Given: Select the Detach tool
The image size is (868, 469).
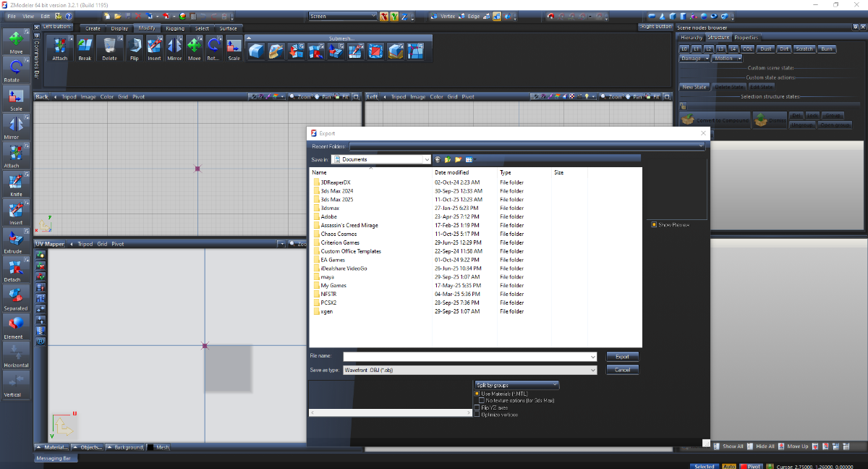Looking at the screenshot, I should click(16, 269).
